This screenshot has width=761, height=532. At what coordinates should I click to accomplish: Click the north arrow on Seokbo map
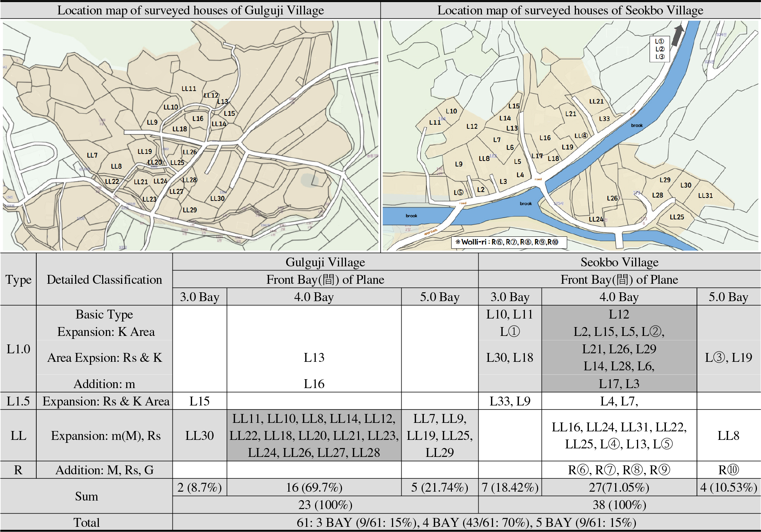coord(677,35)
